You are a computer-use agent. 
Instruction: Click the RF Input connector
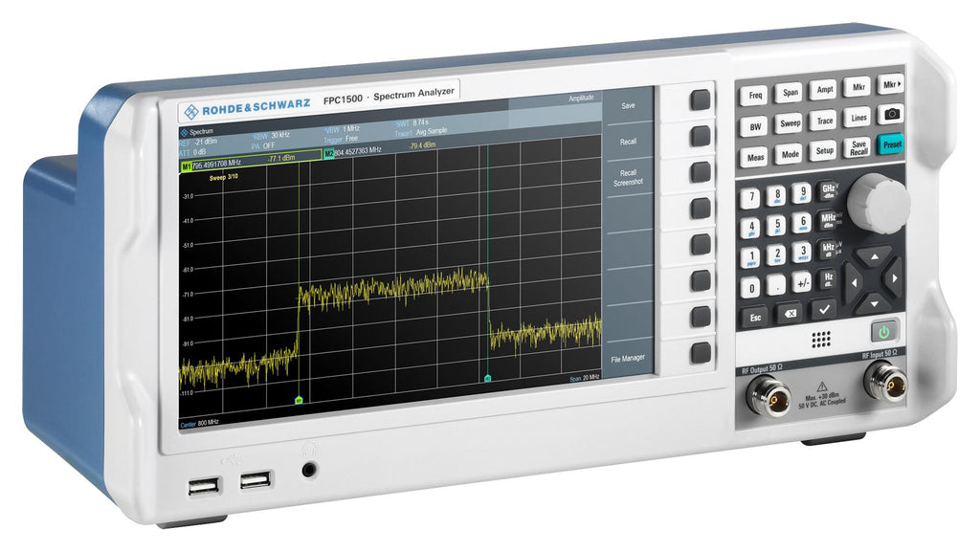click(884, 382)
